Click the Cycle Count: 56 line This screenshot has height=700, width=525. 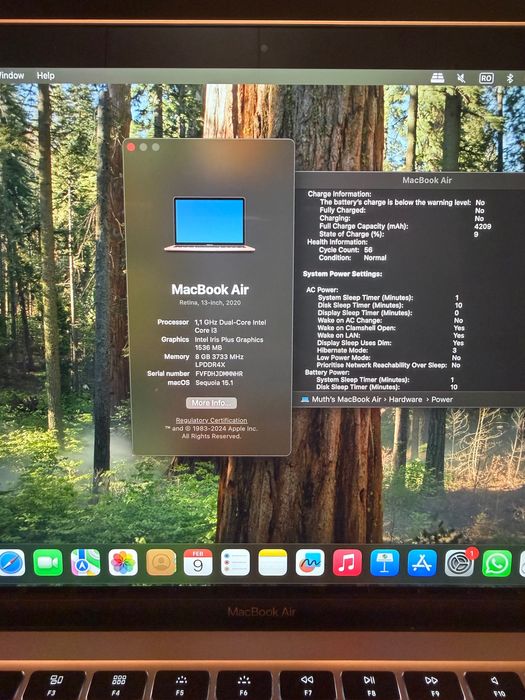tap(346, 250)
